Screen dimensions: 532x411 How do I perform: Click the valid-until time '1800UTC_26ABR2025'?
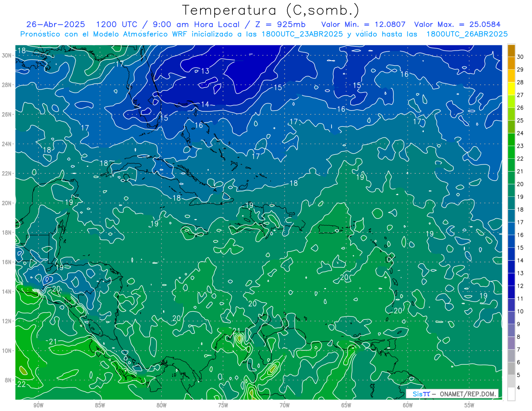pos(467,34)
